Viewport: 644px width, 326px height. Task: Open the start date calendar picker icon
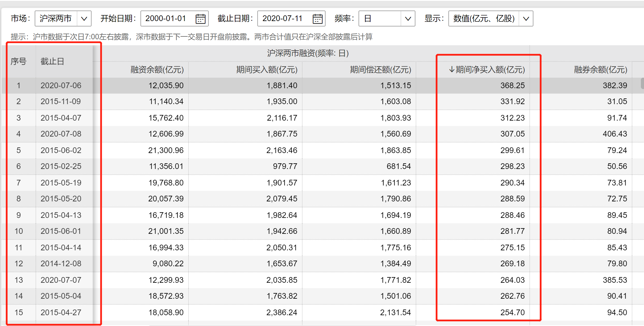[200, 19]
